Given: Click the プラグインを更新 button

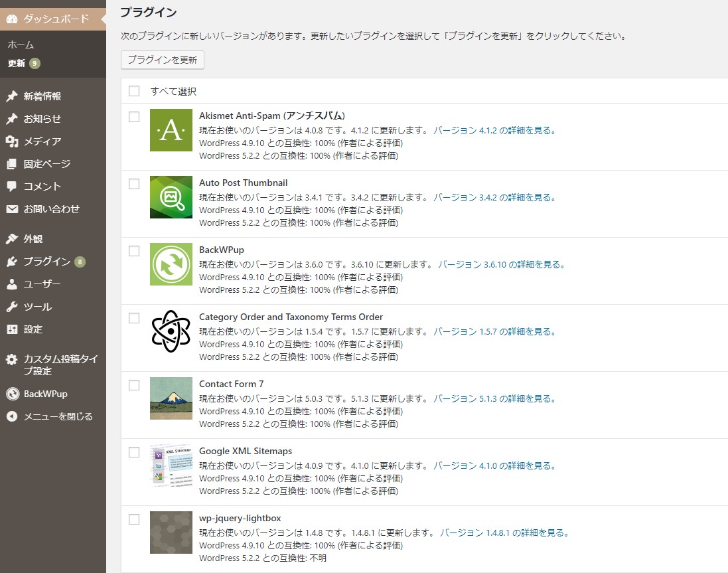Looking at the screenshot, I should pyautogui.click(x=163, y=60).
